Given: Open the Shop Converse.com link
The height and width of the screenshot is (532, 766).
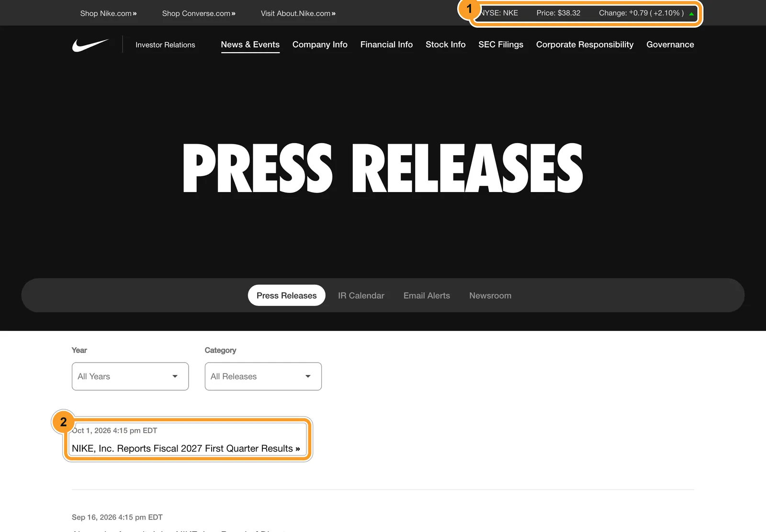Looking at the screenshot, I should (199, 13).
